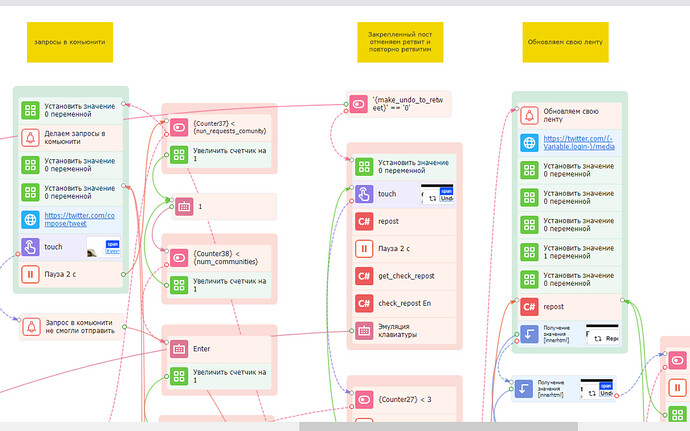Click the C# icon next to check_repost En
This screenshot has width=690, height=431.
click(x=364, y=303)
